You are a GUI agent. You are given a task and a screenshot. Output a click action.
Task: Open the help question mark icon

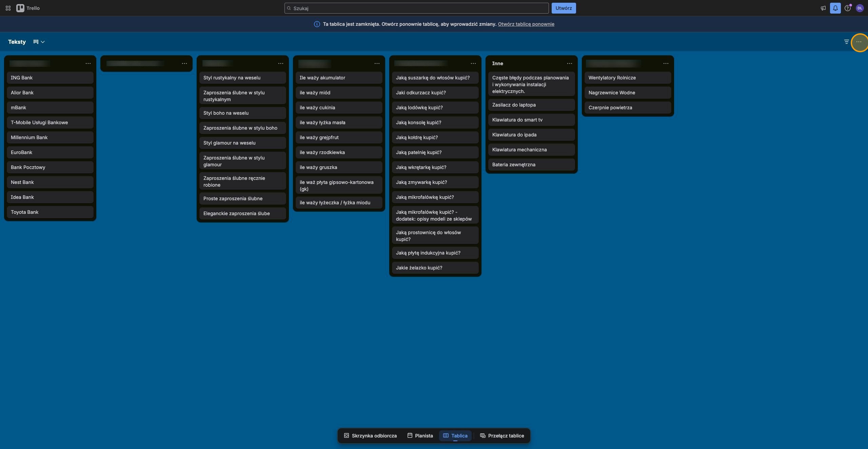point(848,8)
